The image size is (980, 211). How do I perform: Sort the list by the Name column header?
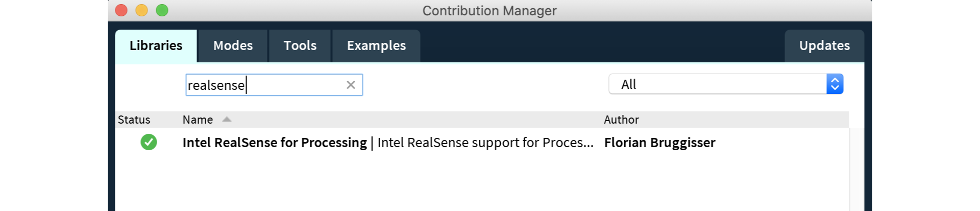(198, 120)
